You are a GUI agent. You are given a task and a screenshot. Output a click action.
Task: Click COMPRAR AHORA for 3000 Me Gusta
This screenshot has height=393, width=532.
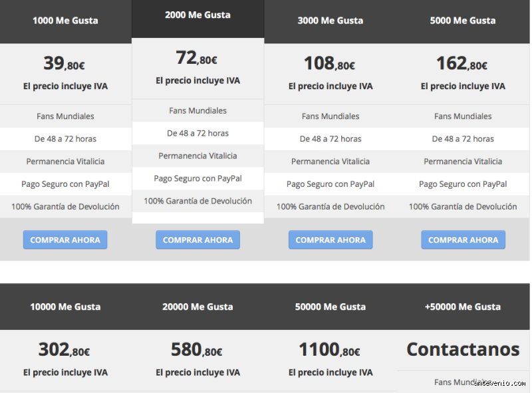331,239
